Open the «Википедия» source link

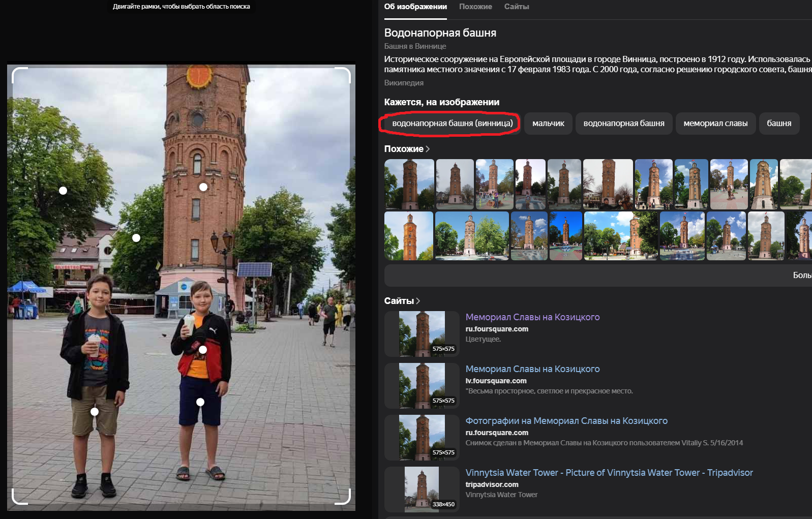(404, 83)
